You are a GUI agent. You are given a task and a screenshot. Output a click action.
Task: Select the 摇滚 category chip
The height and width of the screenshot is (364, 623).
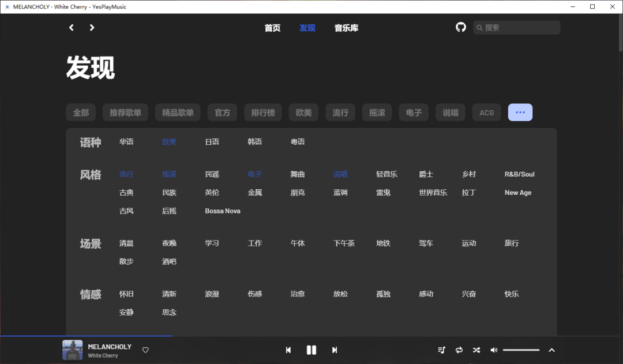pos(377,112)
